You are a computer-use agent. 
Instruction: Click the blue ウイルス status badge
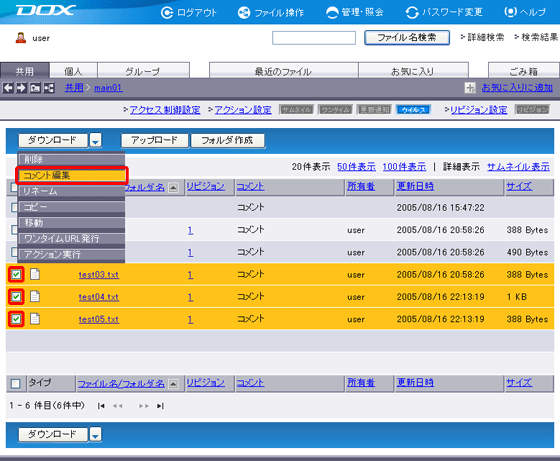(x=414, y=110)
